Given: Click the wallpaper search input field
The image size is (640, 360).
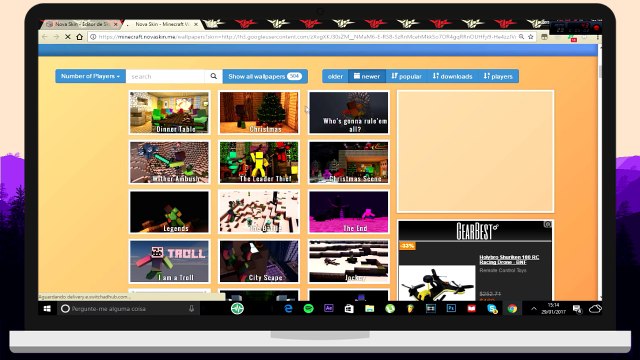Looking at the screenshot, I should click(x=165, y=76).
